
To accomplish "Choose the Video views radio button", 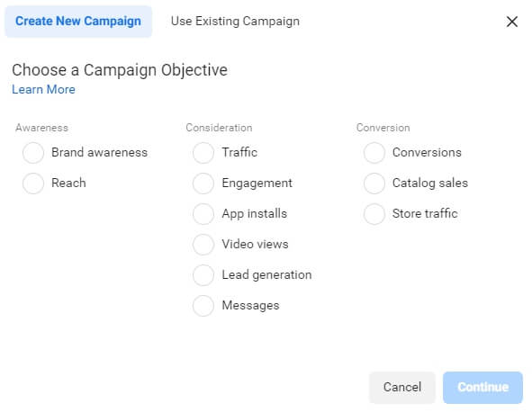I will [x=203, y=245].
